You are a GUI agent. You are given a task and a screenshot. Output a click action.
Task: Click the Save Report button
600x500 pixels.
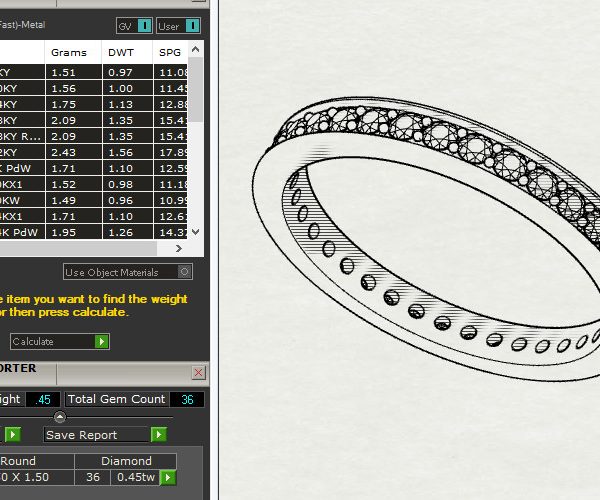(x=95, y=435)
